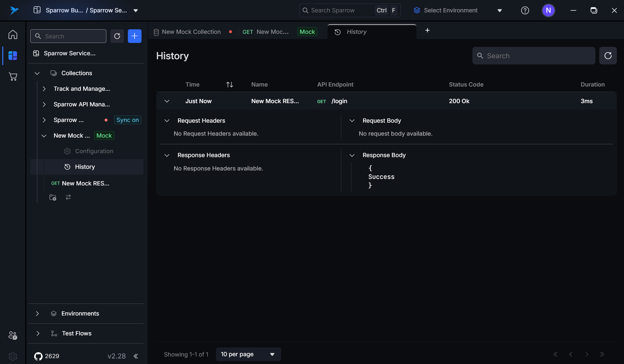This screenshot has height=364, width=624.
Task: Go to the previous history page
Action: [x=571, y=354]
